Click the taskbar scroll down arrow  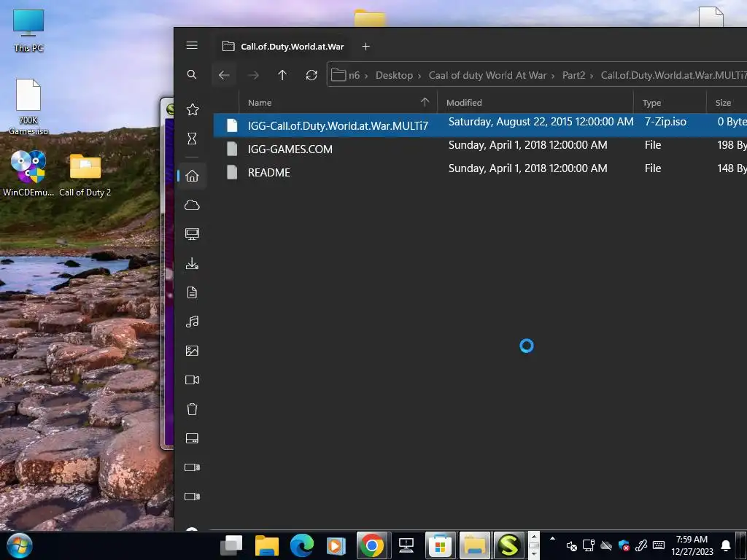pyautogui.click(x=534, y=554)
